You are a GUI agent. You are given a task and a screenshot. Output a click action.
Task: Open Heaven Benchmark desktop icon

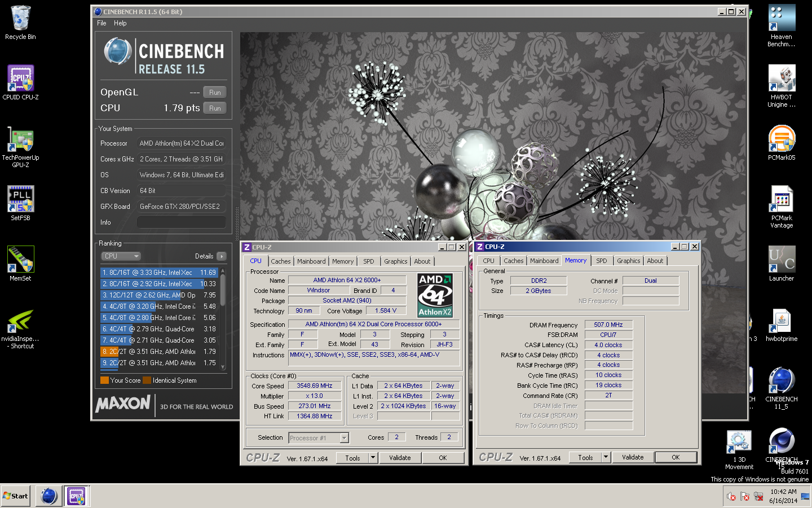point(782,25)
